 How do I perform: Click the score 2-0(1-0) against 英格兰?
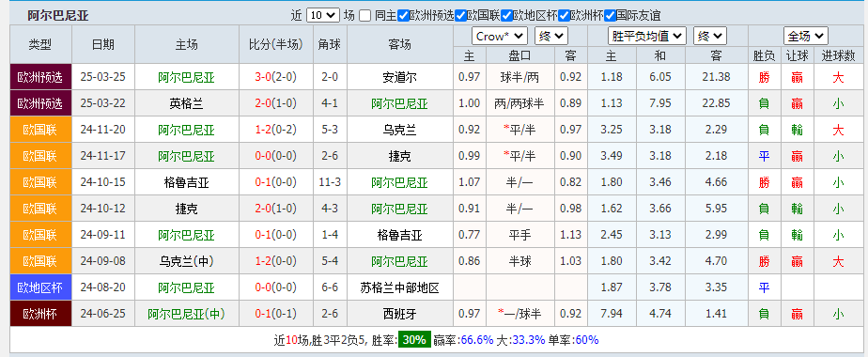pyautogui.click(x=275, y=103)
